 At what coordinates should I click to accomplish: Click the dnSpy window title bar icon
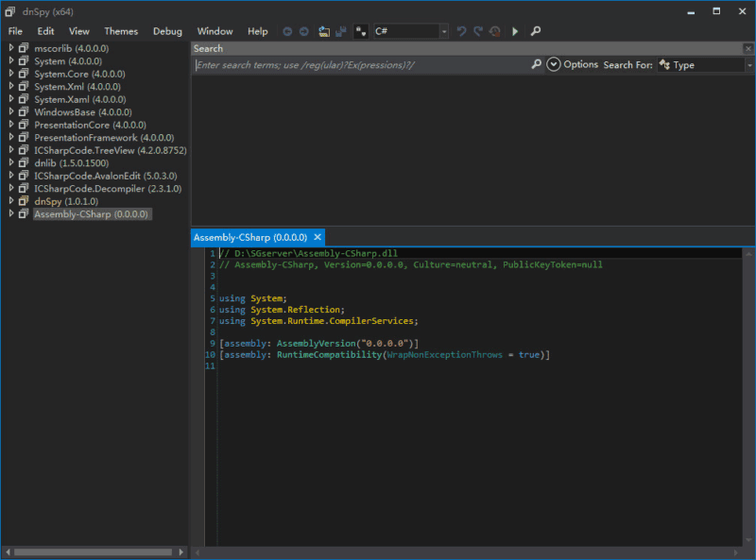10,11
